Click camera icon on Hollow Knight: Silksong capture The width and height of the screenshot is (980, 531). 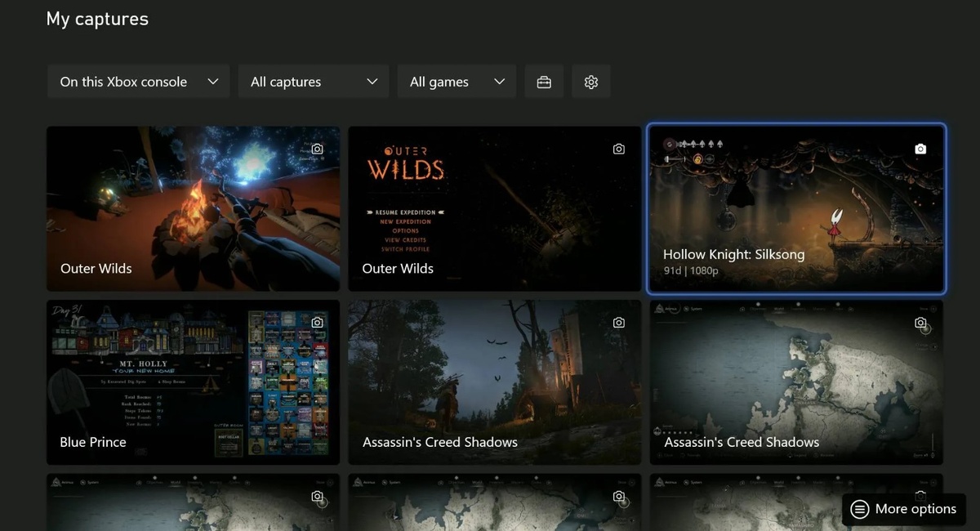[920, 149]
